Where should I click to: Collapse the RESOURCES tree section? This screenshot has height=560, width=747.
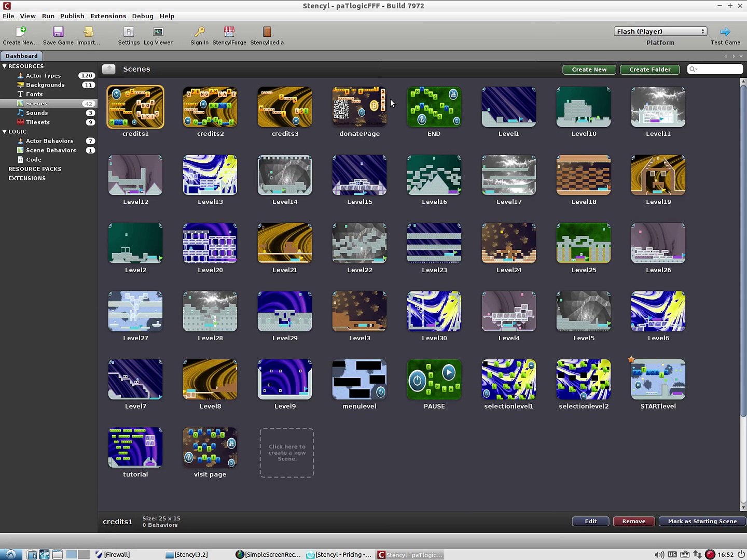(4, 66)
